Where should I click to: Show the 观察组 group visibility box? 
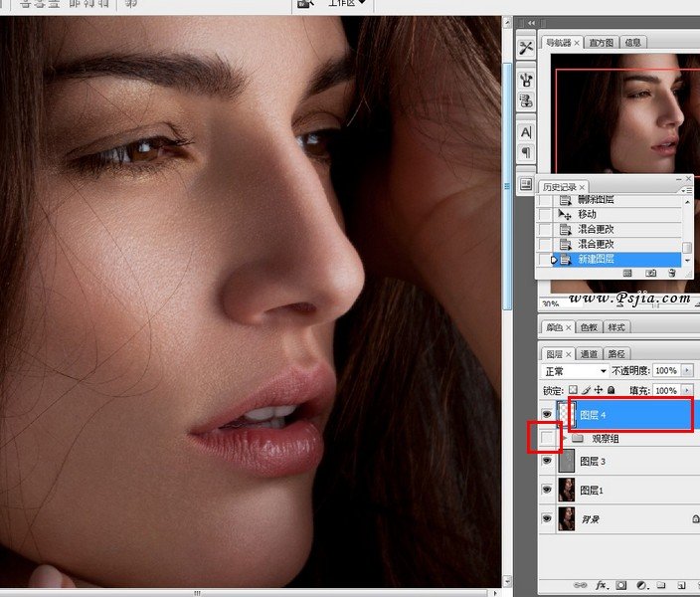click(x=547, y=438)
